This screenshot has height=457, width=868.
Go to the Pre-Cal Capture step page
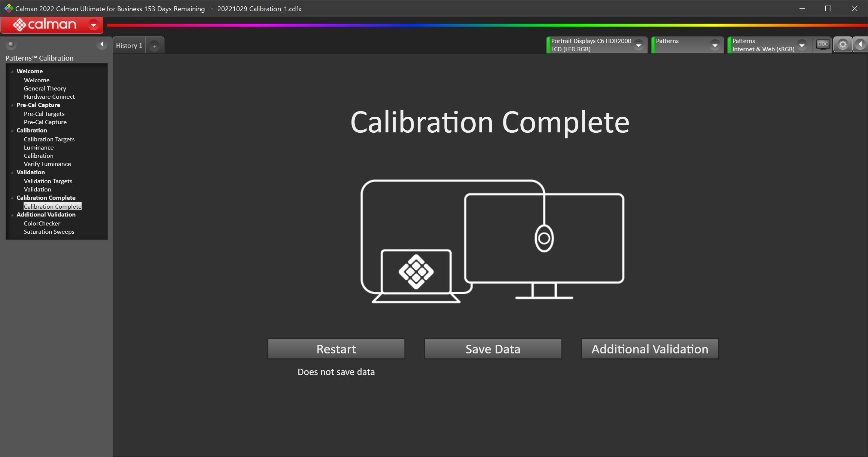click(x=45, y=122)
